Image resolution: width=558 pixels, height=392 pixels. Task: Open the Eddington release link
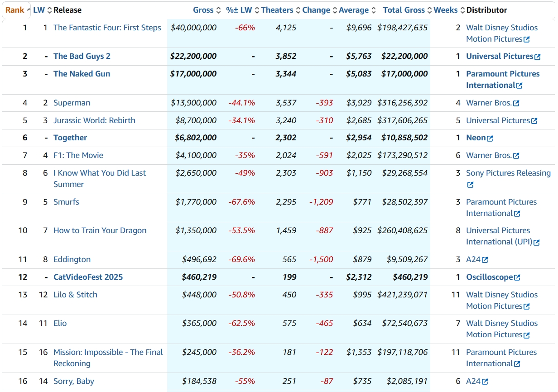[72, 259]
